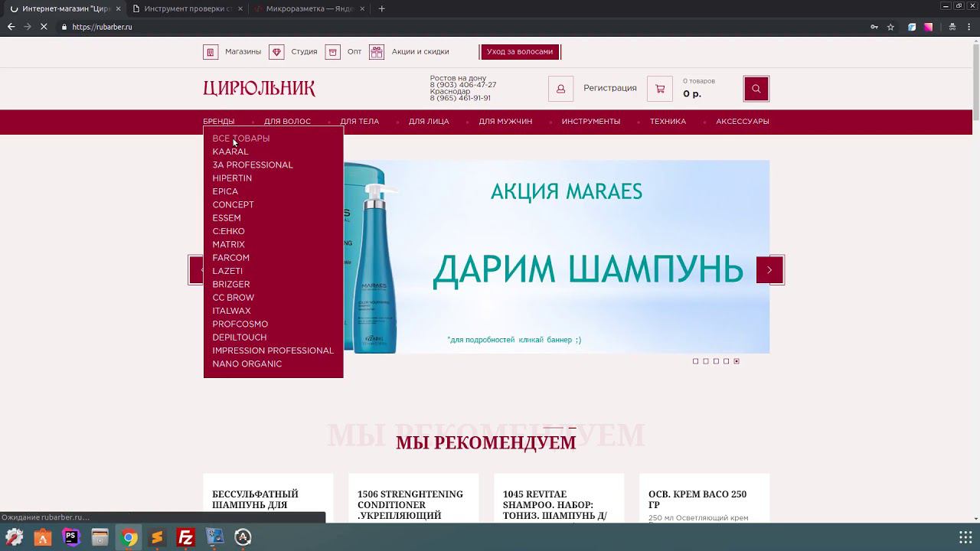Select the third carousel dot indicator

(716, 361)
